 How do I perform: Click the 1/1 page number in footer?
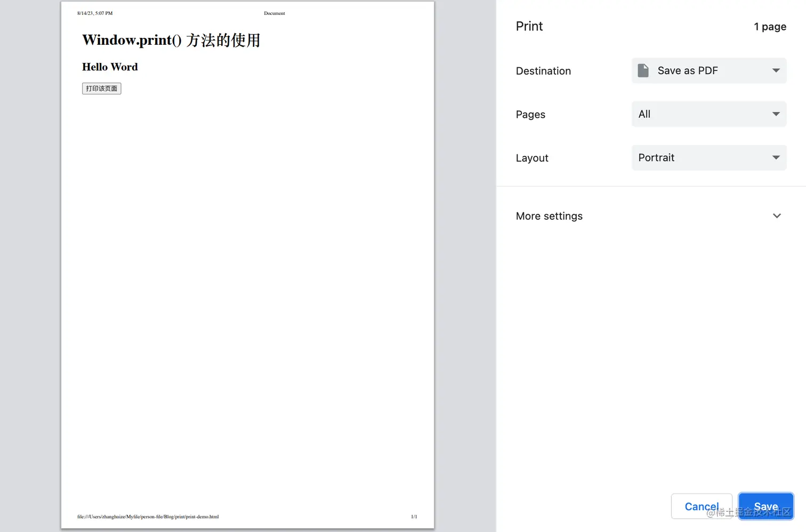coord(414,517)
